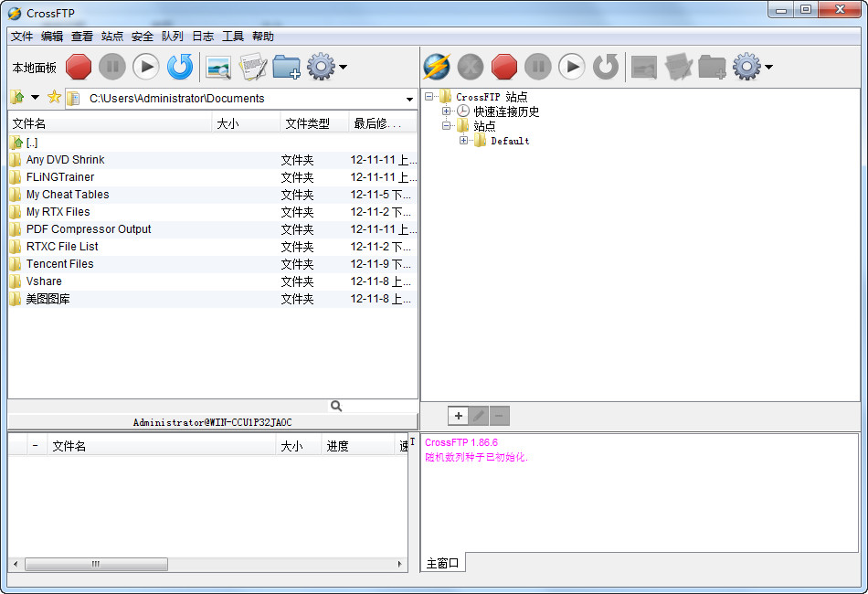Click the red stop button in remote toolbar
This screenshot has height=594, width=868.
504,67
